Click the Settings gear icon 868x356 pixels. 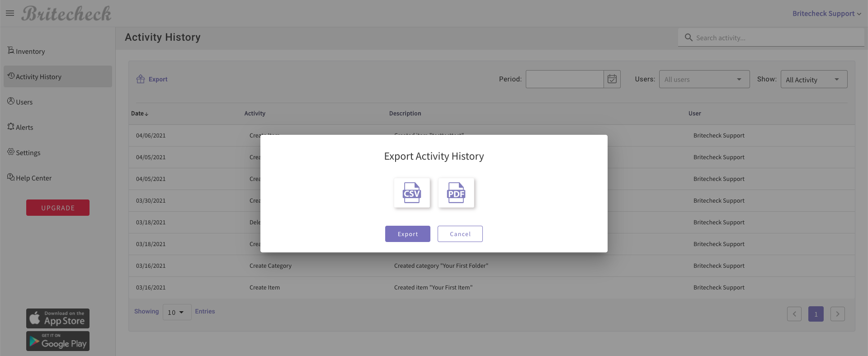pyautogui.click(x=11, y=152)
